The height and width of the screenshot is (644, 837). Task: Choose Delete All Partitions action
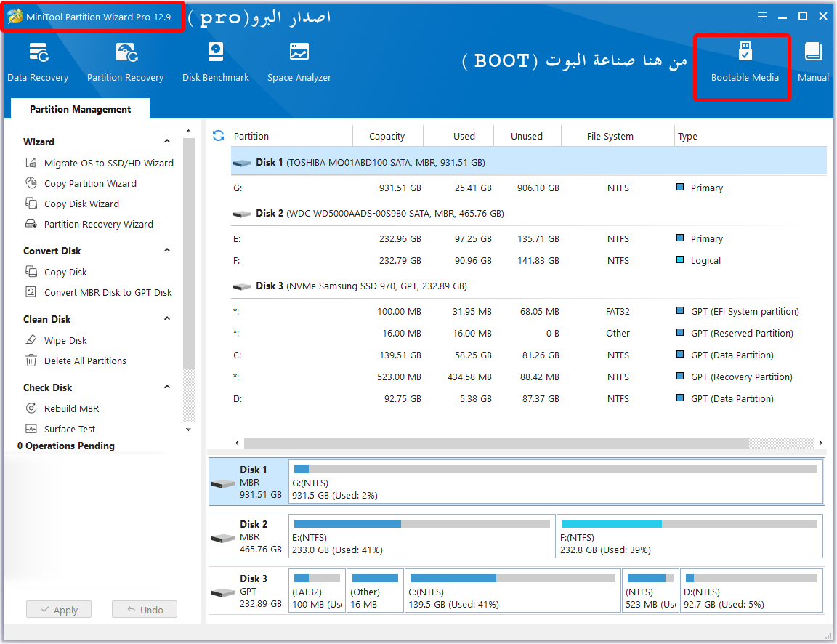[86, 361]
